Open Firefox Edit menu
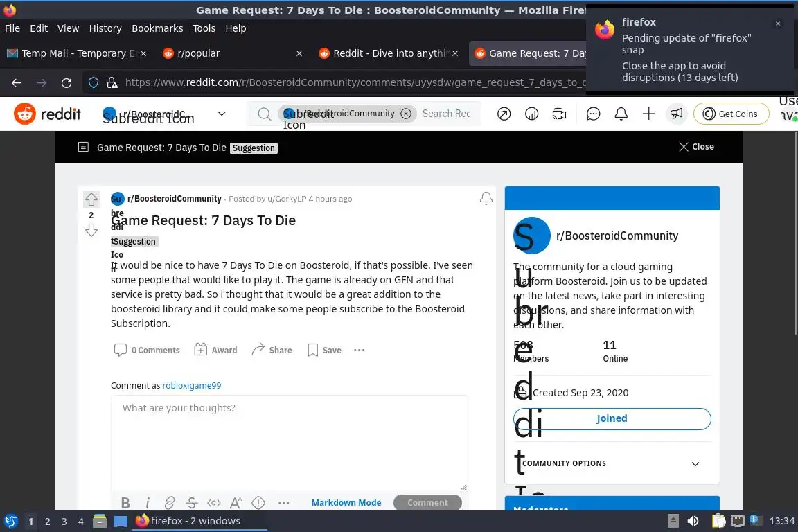 [x=39, y=28]
